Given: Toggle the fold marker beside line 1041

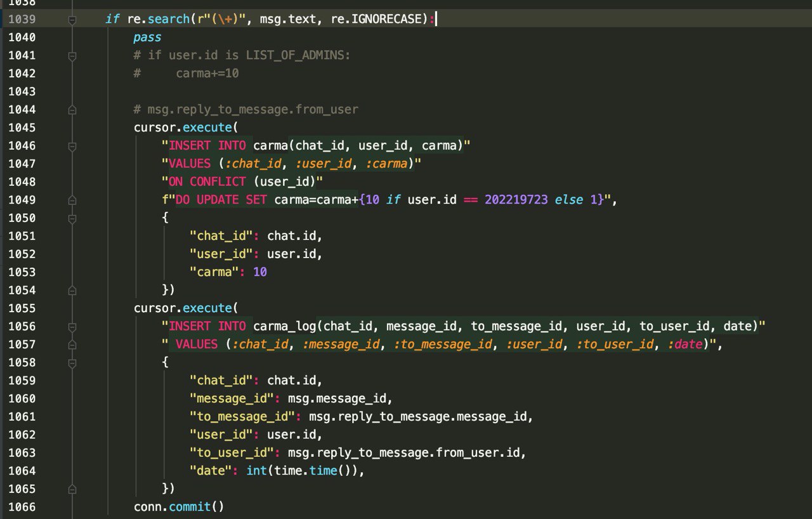Looking at the screenshot, I should click(72, 56).
